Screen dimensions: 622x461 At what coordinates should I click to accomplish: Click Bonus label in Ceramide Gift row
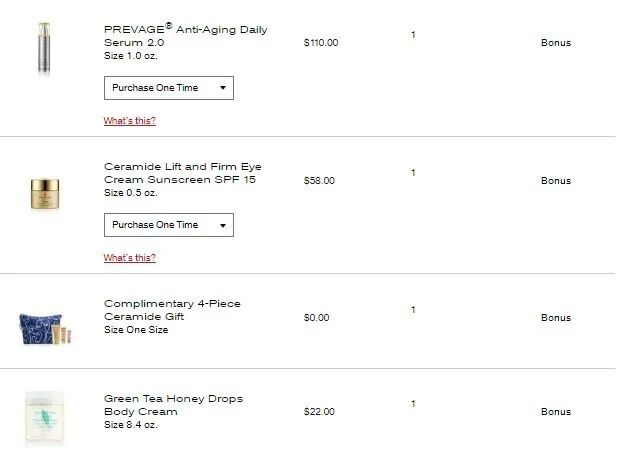point(555,318)
